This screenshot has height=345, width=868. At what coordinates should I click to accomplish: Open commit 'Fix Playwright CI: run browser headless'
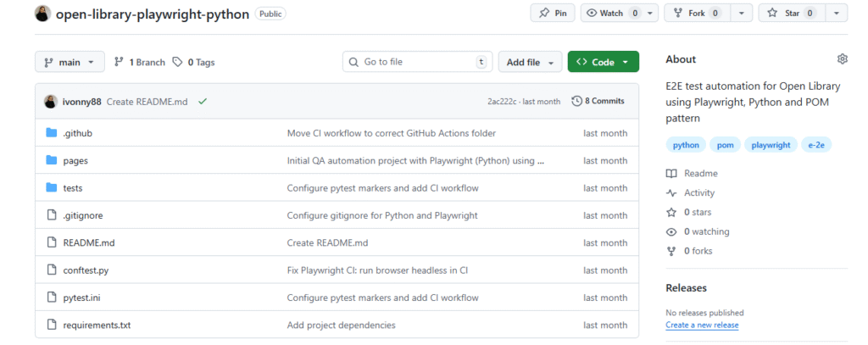click(377, 270)
